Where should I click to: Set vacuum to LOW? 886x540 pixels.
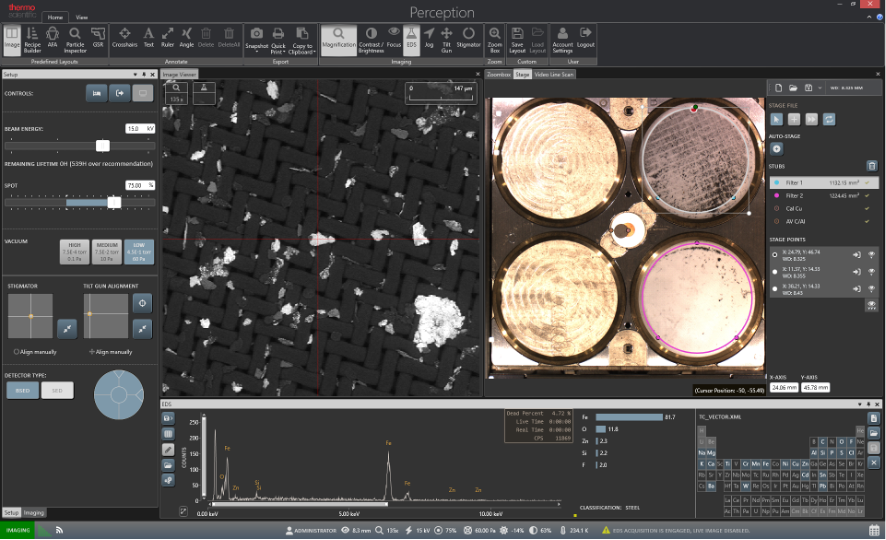(x=139, y=252)
